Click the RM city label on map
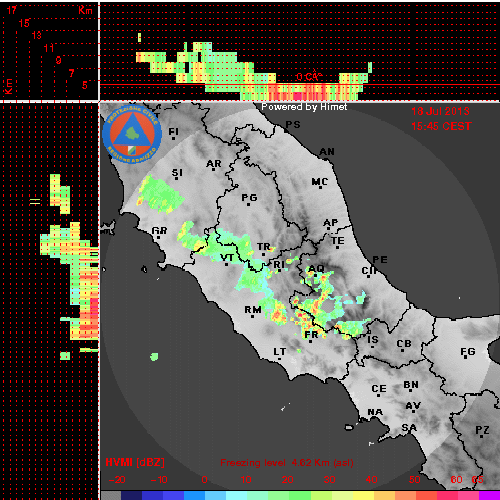Screen dimensions: 500x500 point(253,310)
